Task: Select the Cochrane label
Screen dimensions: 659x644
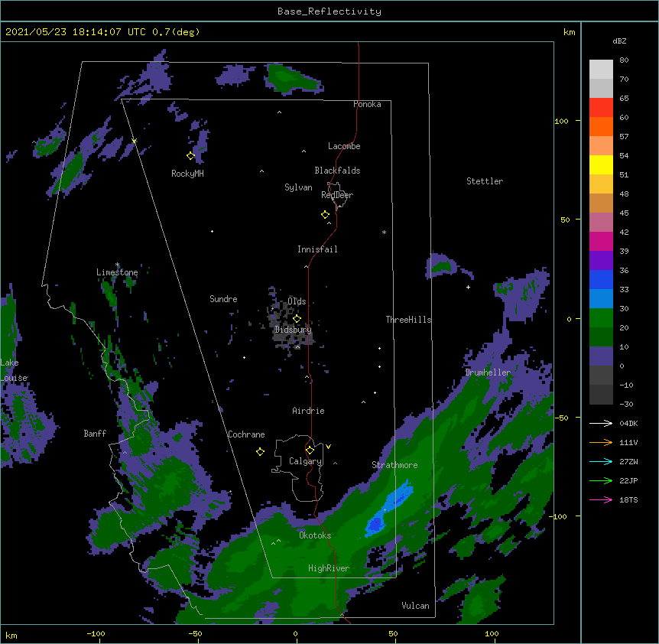Action: 246,434
